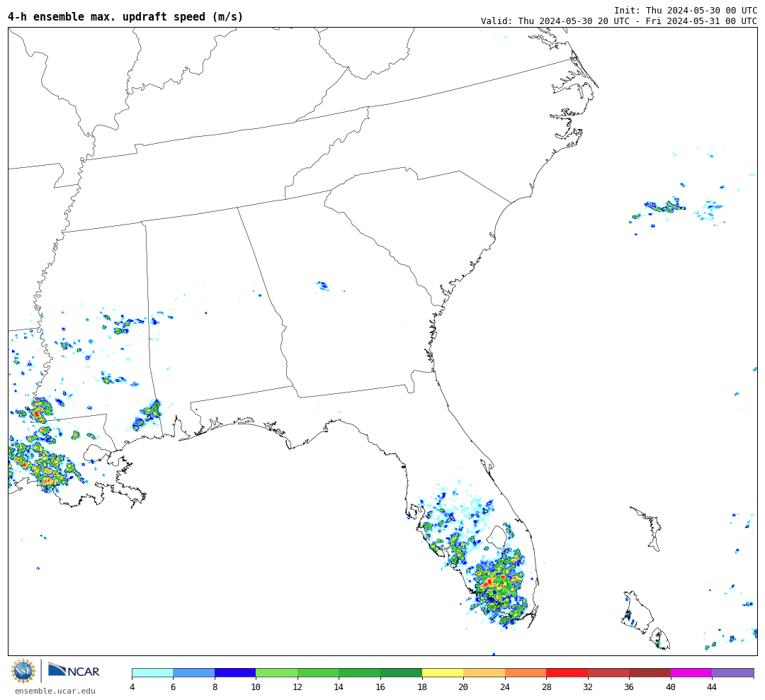
Task: Pick the light orange 20–24 m/s swatch
Action: pyautogui.click(x=484, y=672)
